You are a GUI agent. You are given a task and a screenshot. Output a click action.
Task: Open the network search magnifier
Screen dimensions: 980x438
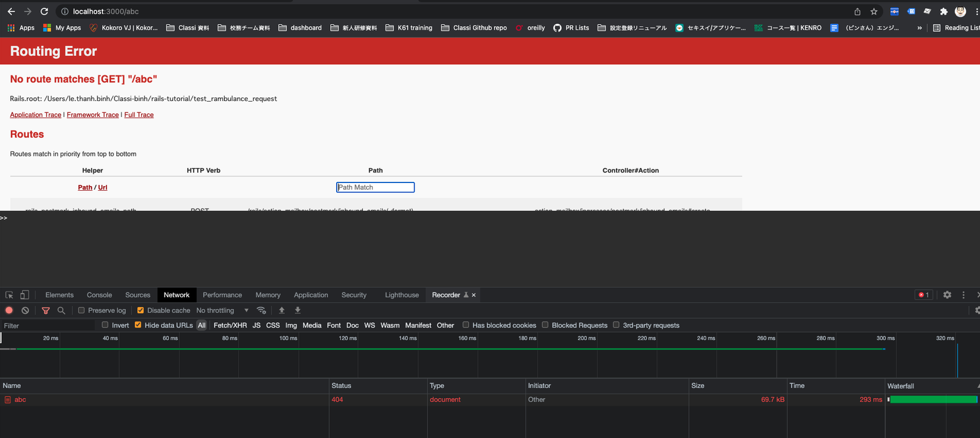pos(61,310)
